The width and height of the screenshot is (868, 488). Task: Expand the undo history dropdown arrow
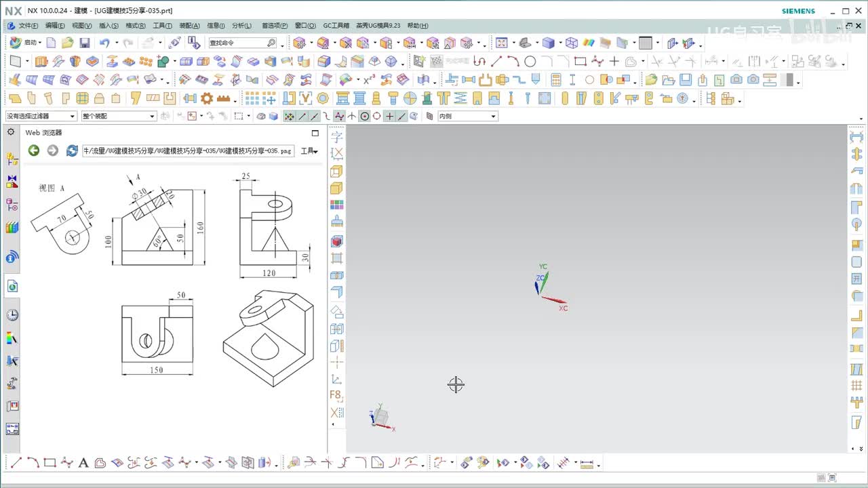coord(115,43)
